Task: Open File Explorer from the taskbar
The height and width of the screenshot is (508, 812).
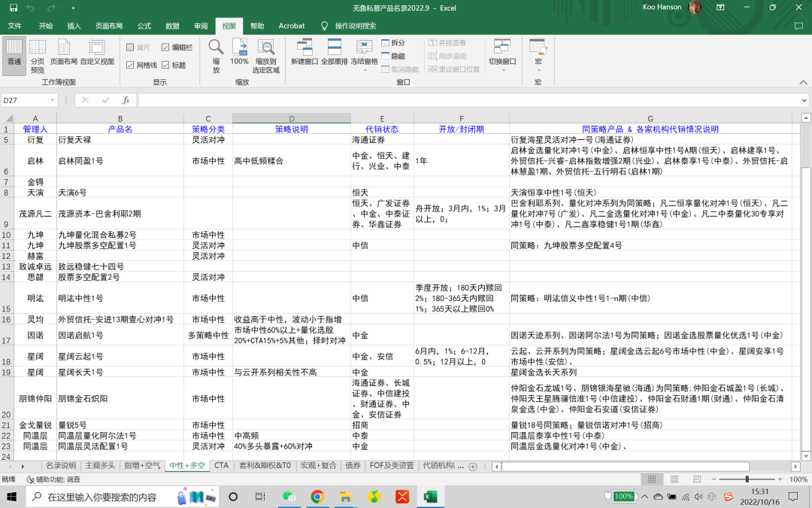Action: pyautogui.click(x=345, y=497)
